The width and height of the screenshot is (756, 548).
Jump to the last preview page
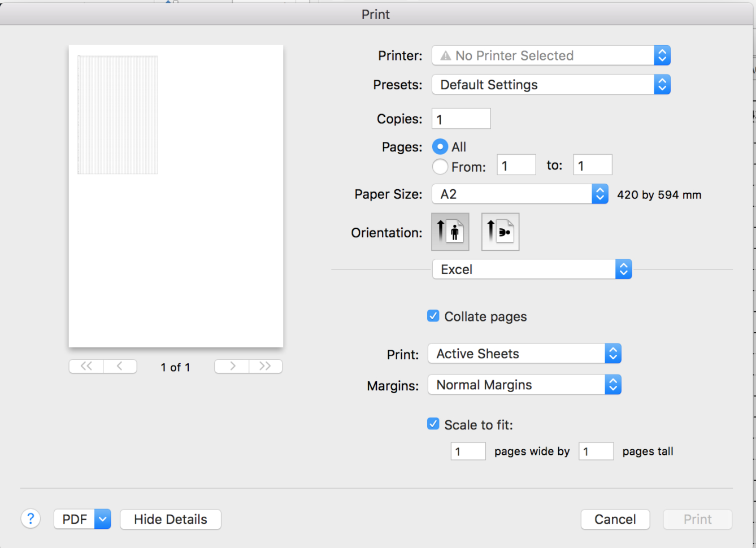click(266, 366)
